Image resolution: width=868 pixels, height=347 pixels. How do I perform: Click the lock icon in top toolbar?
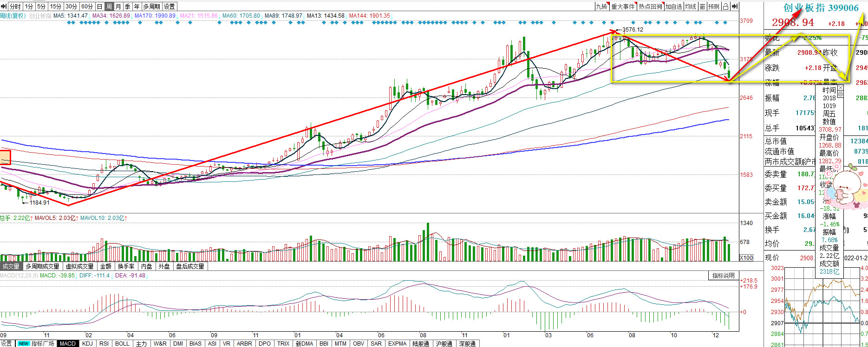tap(725, 6)
